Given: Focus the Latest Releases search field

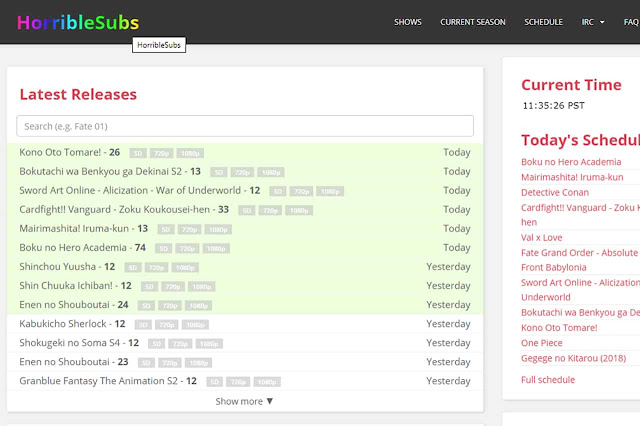Looking at the screenshot, I should point(245,126).
